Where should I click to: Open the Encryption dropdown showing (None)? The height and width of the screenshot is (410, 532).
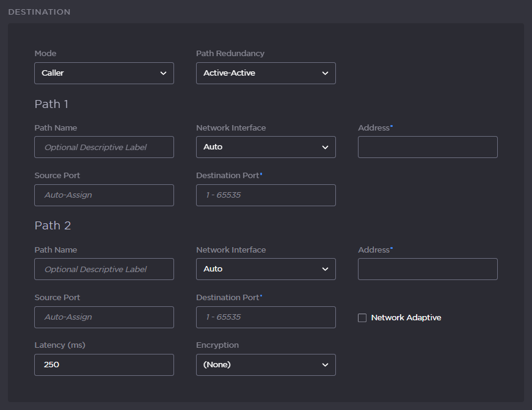[x=266, y=364]
